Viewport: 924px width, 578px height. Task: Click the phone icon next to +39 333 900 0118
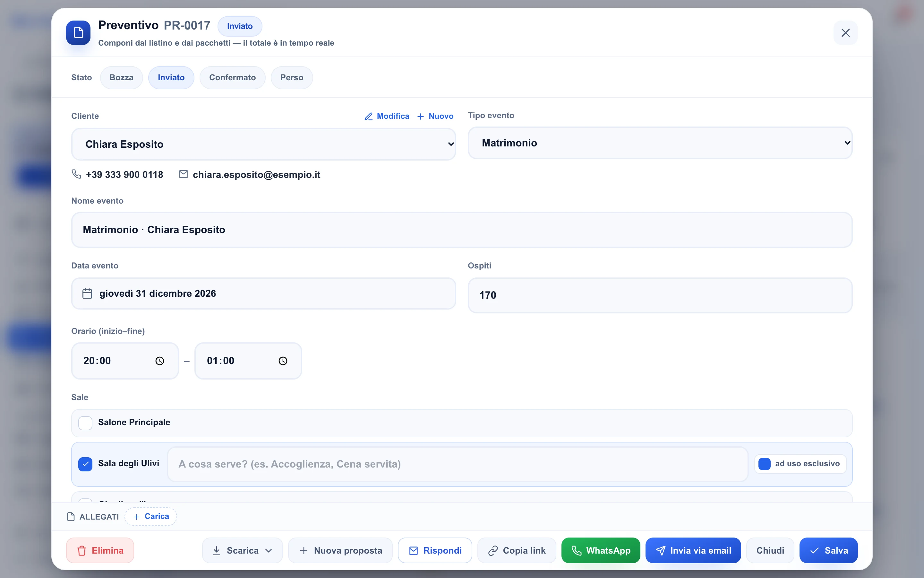(76, 174)
